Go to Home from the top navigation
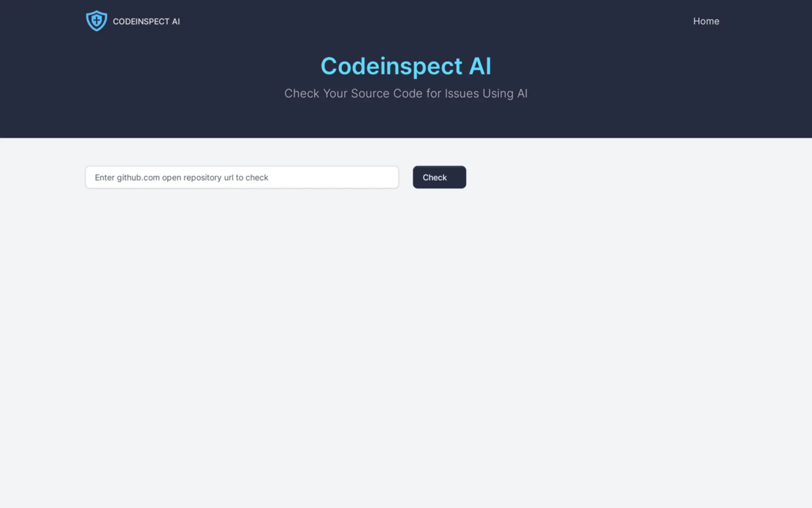Viewport: 812px width, 508px height. (x=706, y=21)
